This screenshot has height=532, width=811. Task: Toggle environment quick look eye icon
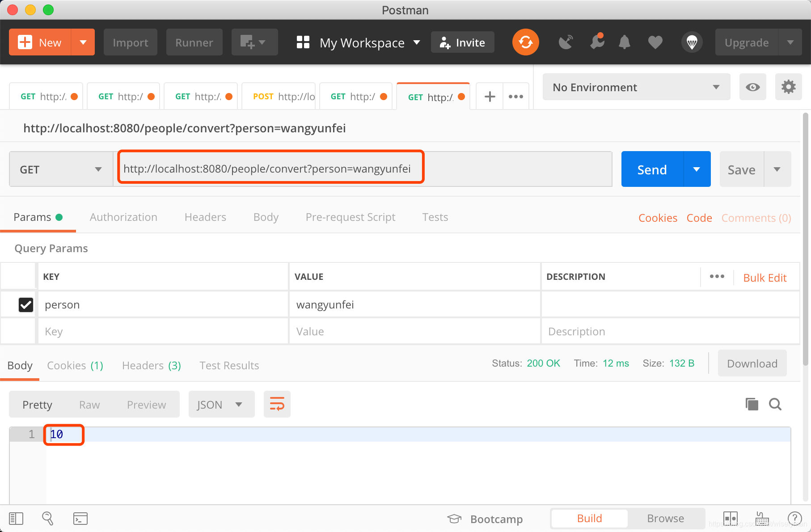pos(752,87)
